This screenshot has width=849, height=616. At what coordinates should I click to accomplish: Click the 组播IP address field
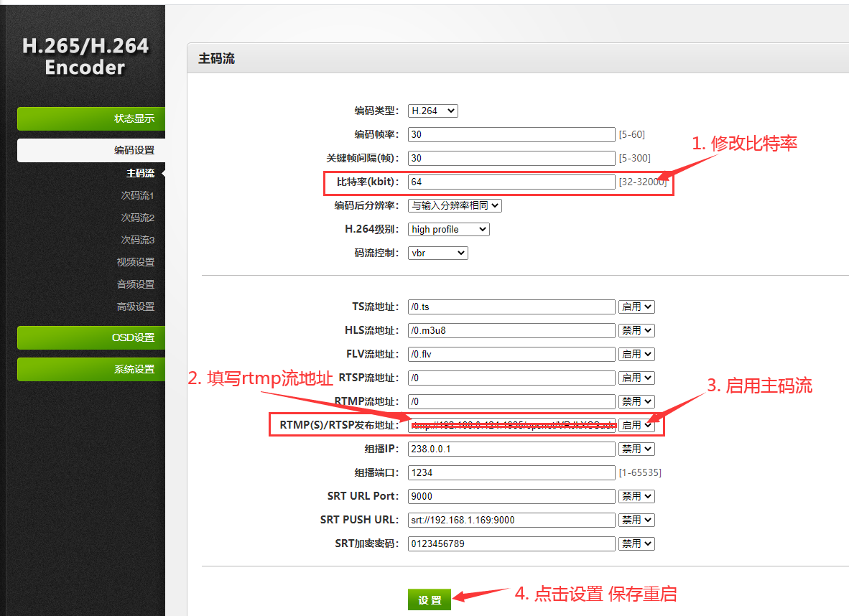511,449
